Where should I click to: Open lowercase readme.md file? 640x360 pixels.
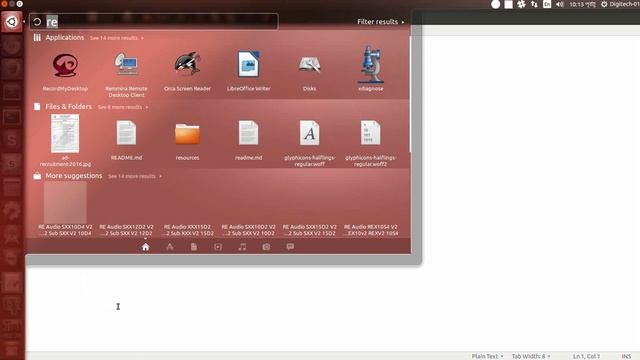pos(249,140)
